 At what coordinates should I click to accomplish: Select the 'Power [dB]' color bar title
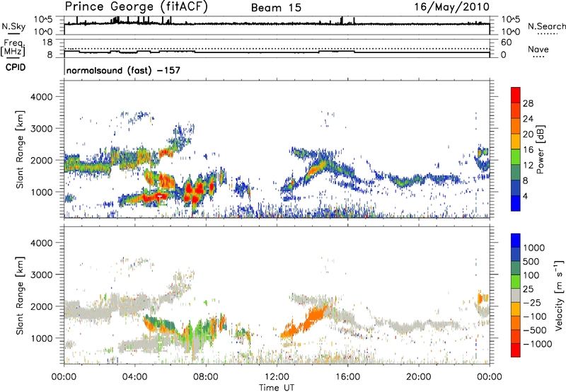click(541, 149)
